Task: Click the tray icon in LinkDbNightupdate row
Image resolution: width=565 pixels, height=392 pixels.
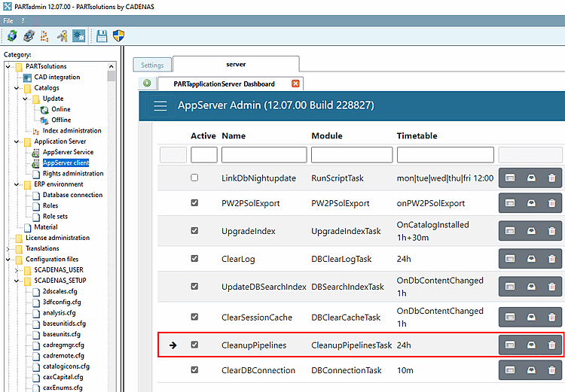Action: point(531,178)
